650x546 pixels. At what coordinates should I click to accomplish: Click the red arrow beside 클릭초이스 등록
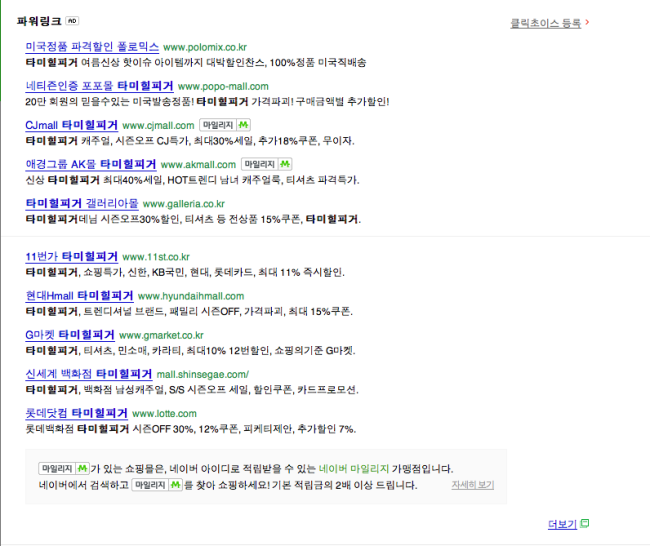pos(587,22)
